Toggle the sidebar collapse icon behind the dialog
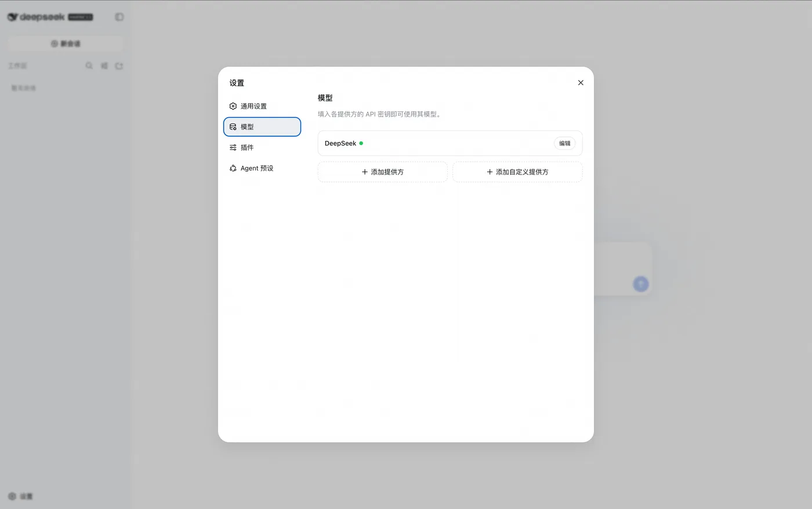 (119, 17)
